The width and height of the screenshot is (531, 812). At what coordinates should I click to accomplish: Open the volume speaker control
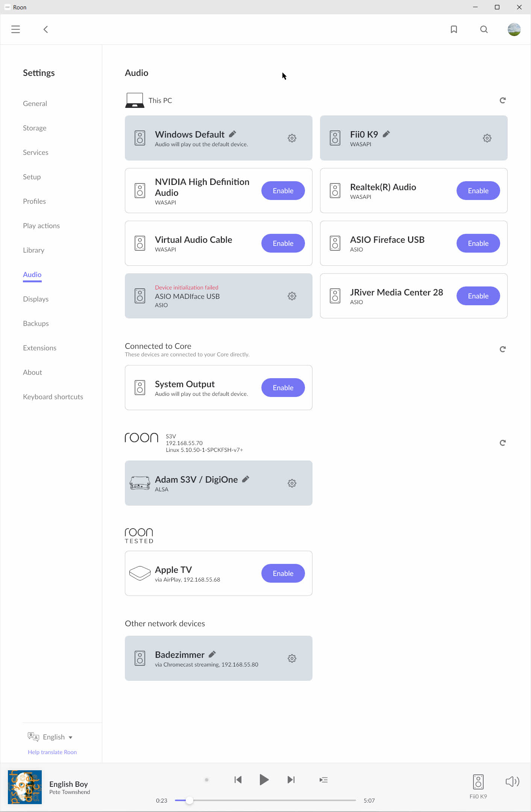(x=512, y=782)
